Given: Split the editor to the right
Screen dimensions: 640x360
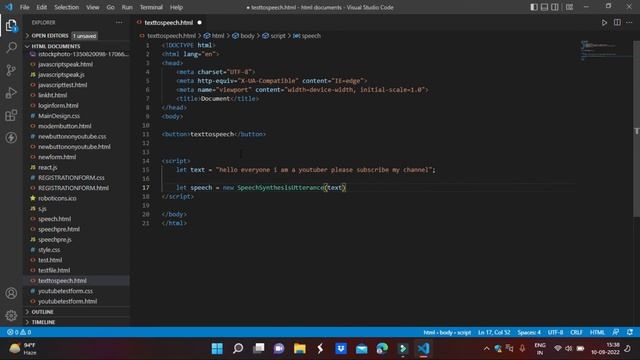Looking at the screenshot, I should click(617, 22).
